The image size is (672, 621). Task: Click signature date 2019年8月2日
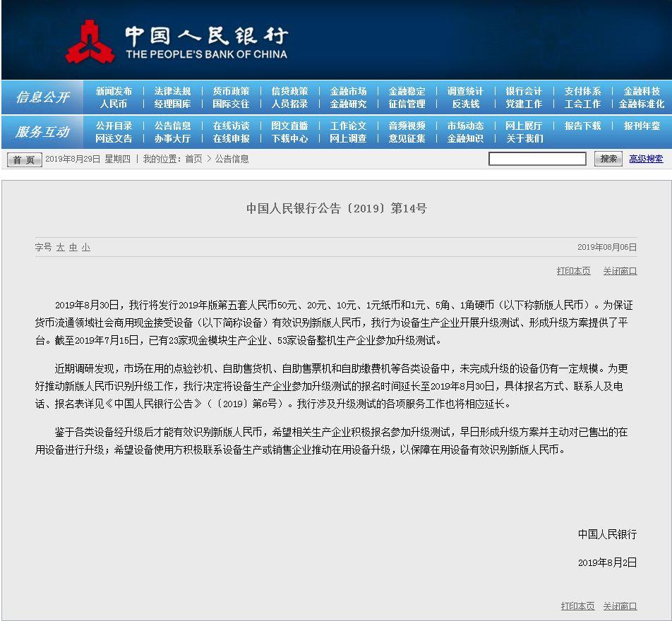(x=607, y=562)
